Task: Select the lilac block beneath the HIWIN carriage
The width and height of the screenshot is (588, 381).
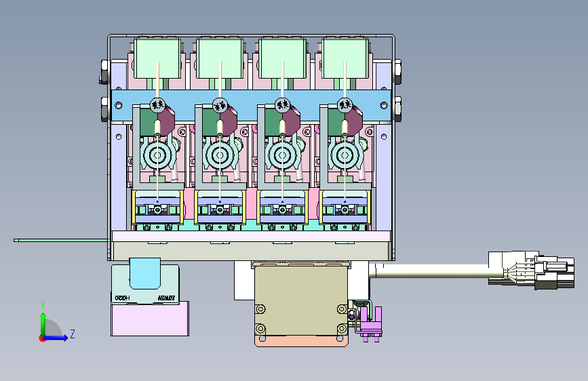Action: pyautogui.click(x=150, y=319)
